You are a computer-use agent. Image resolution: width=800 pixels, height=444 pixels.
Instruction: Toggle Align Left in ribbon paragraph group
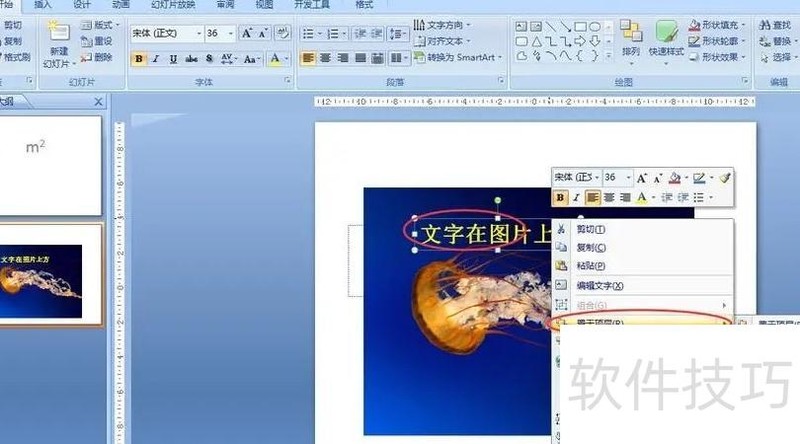point(308,58)
